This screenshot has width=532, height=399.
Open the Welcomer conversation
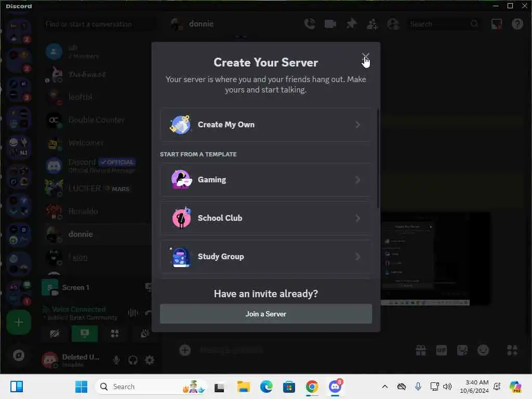(97, 143)
